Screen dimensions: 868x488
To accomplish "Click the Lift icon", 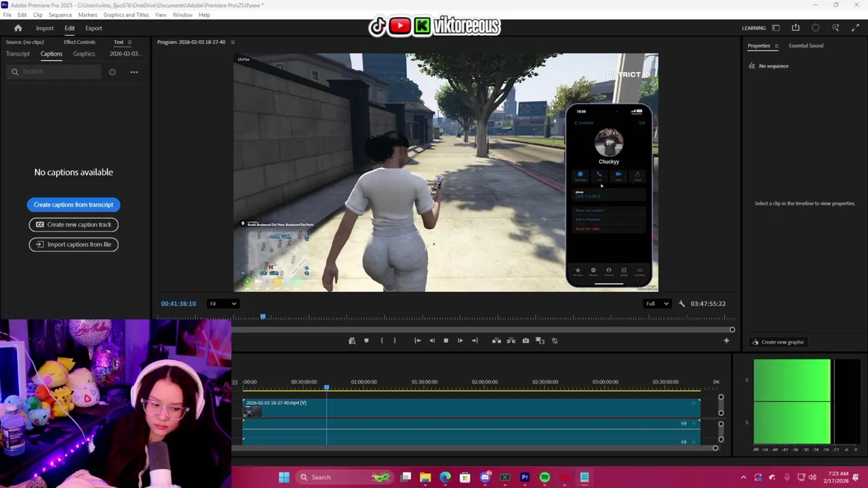I will coord(496,341).
